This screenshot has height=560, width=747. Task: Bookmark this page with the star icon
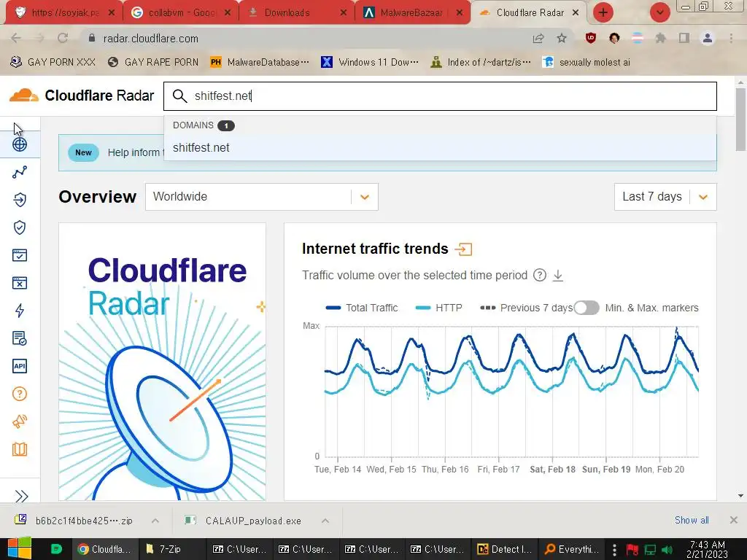click(x=562, y=38)
